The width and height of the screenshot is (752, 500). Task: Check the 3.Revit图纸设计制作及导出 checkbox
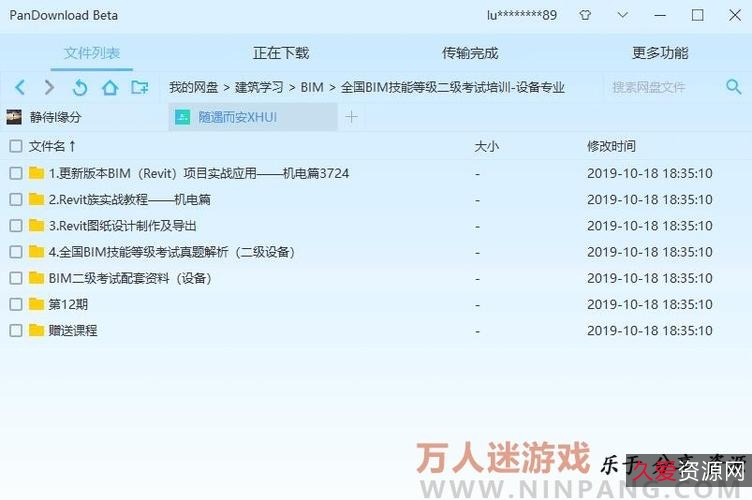pyautogui.click(x=16, y=225)
